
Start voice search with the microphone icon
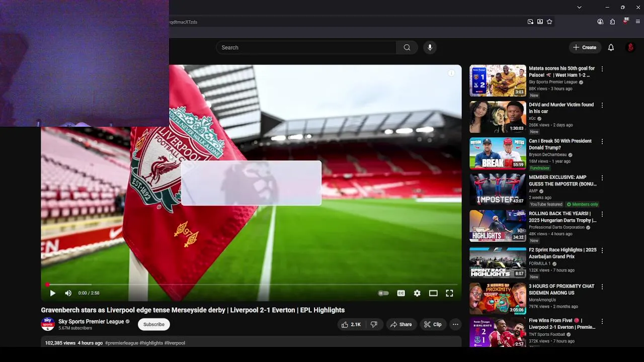pyautogui.click(x=430, y=48)
